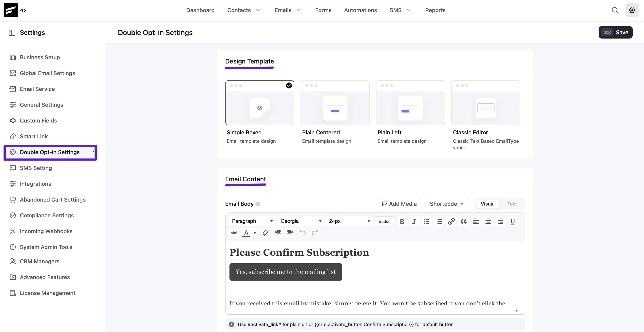Image resolution: width=644 pixels, height=332 pixels.
Task: Select Simple Boxed template
Action: (x=260, y=103)
